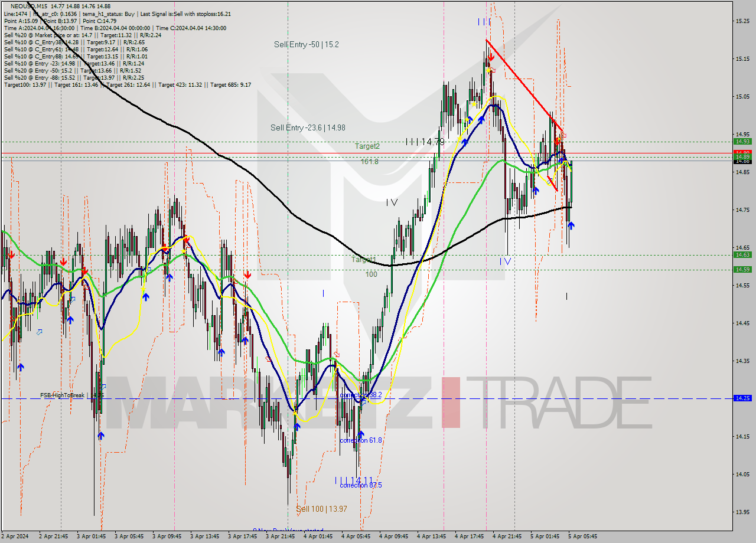756x543 pixels.
Task: Select the 'Sell 100 | 13.97' label
Action: coord(321,509)
